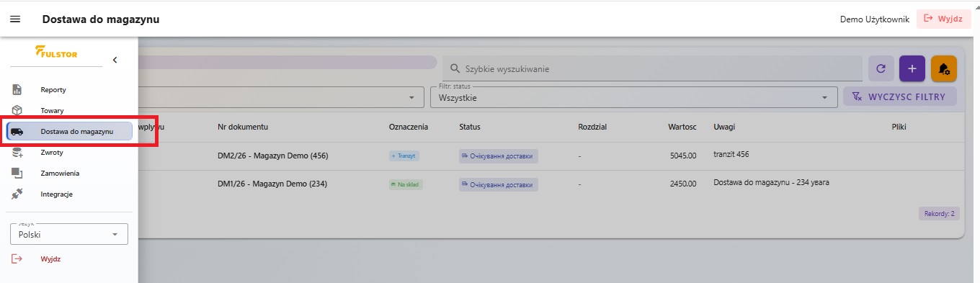Refresh the delivery list

click(x=881, y=68)
